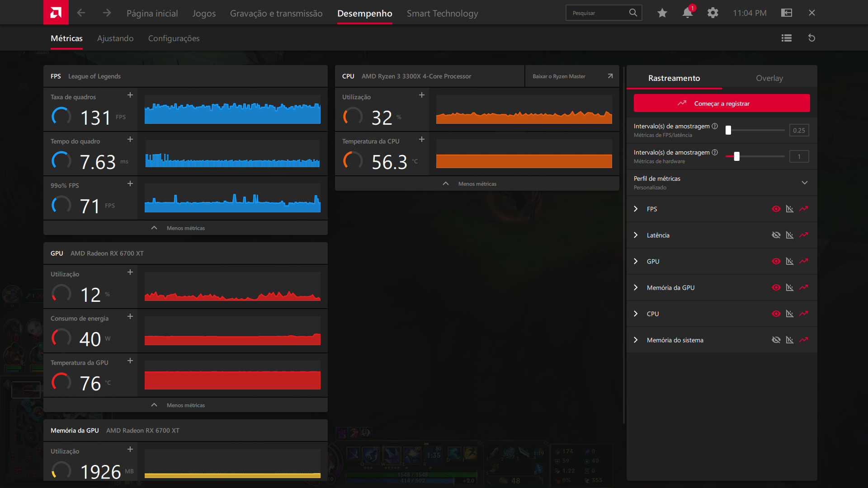Open Gravação e transmissão tab
Screen dimensions: 868x488
(276, 13)
